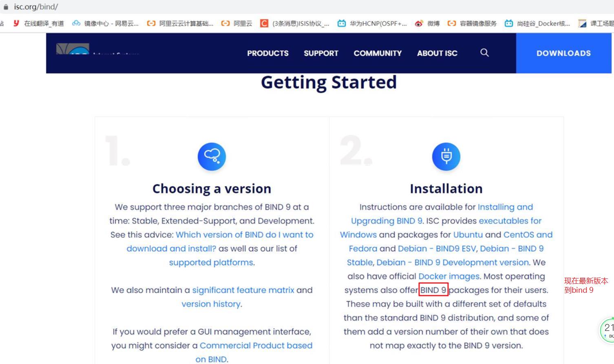Open the 'CentOS and' packages link

(x=528, y=235)
